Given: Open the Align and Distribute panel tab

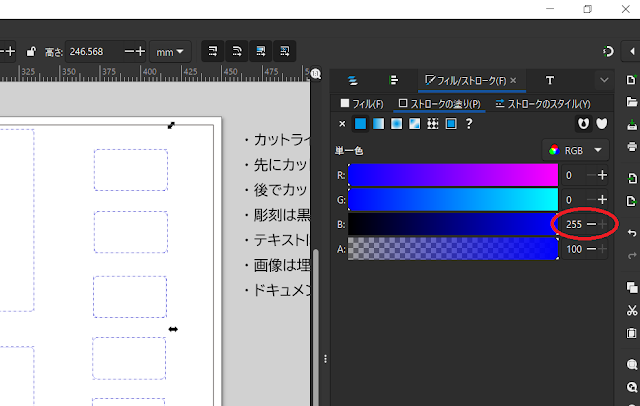Looking at the screenshot, I should [x=393, y=80].
